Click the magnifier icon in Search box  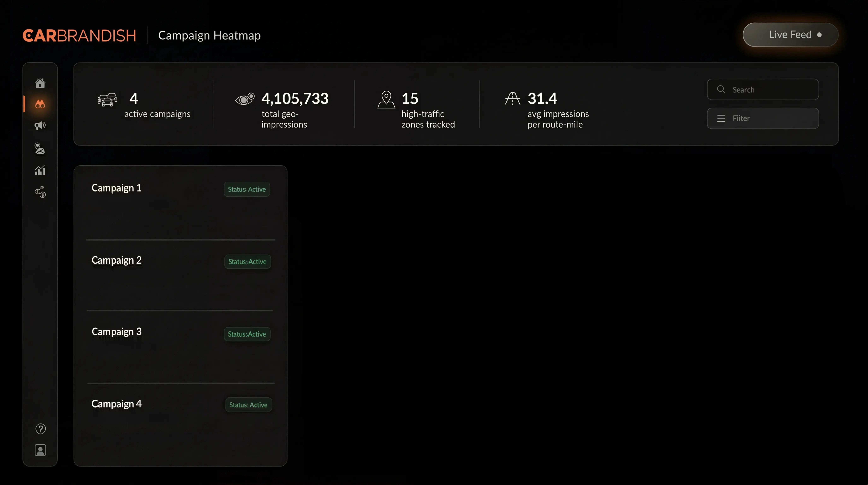click(x=721, y=89)
